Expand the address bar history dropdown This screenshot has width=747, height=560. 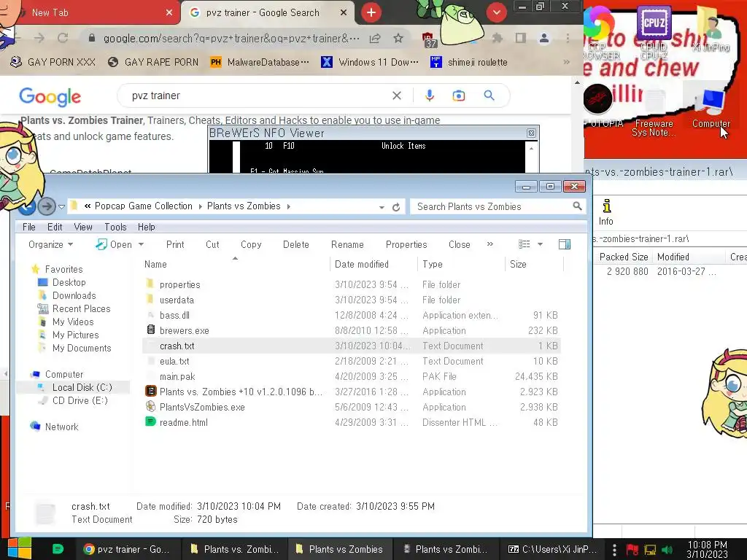[x=382, y=207]
